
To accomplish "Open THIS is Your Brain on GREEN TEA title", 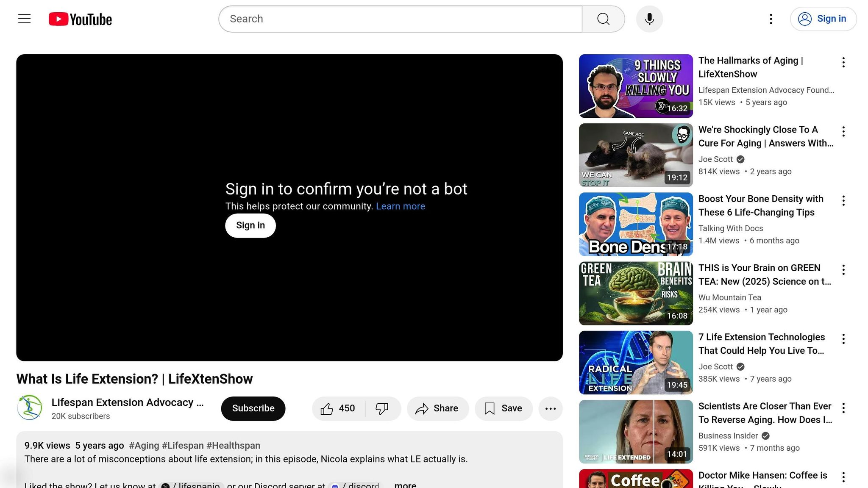I will [x=765, y=274].
